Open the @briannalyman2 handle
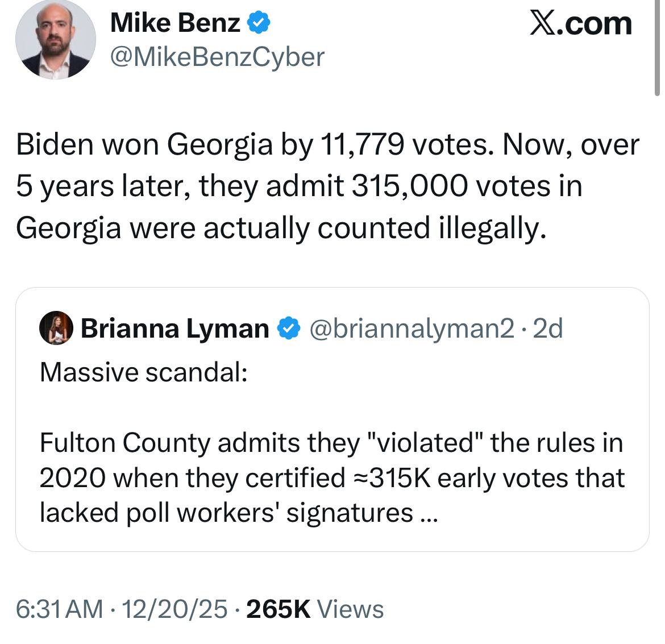 (410, 329)
